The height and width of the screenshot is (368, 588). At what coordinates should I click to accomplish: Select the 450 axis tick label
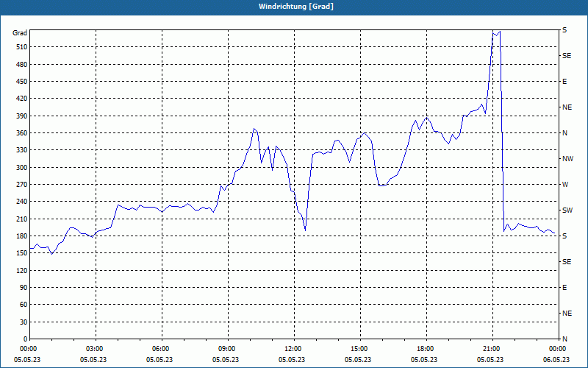coord(22,82)
